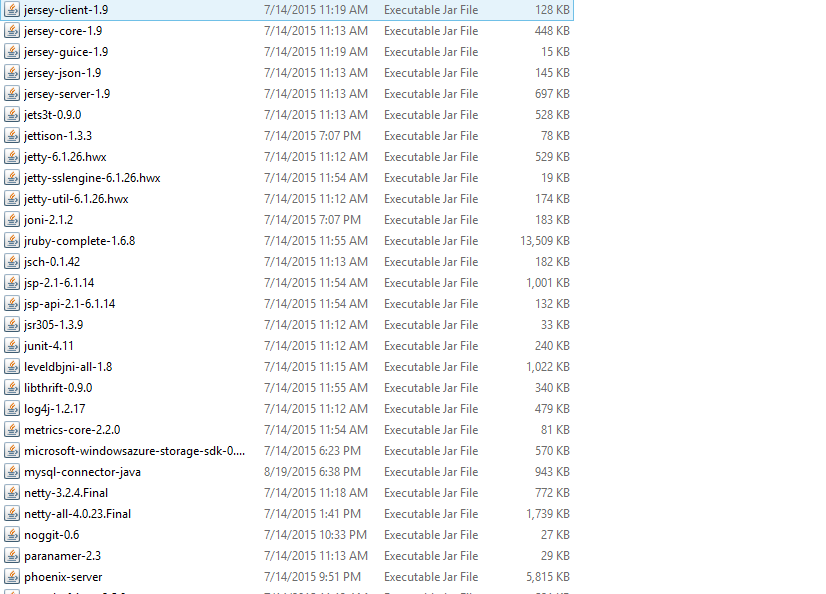Click the jar icon beside netty-3.2.4.Final
Image resolution: width=826 pixels, height=594 pixels.
pyautogui.click(x=12, y=493)
